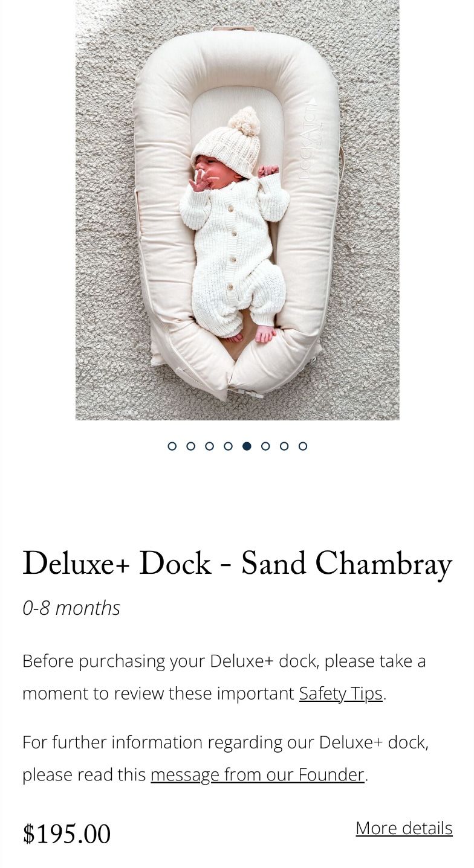Open the More details link
The image size is (474, 868).
point(404,828)
